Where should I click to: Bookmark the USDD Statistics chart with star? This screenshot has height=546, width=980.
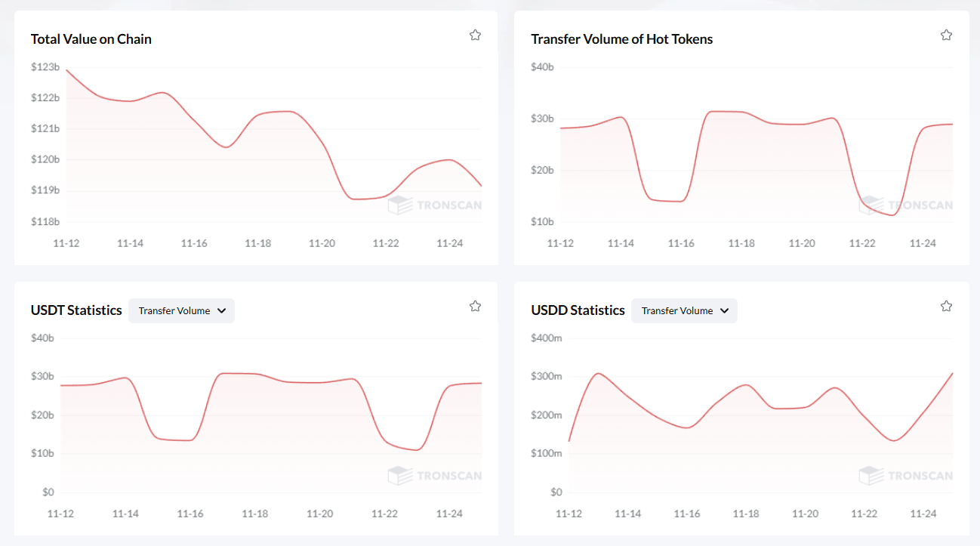946,306
